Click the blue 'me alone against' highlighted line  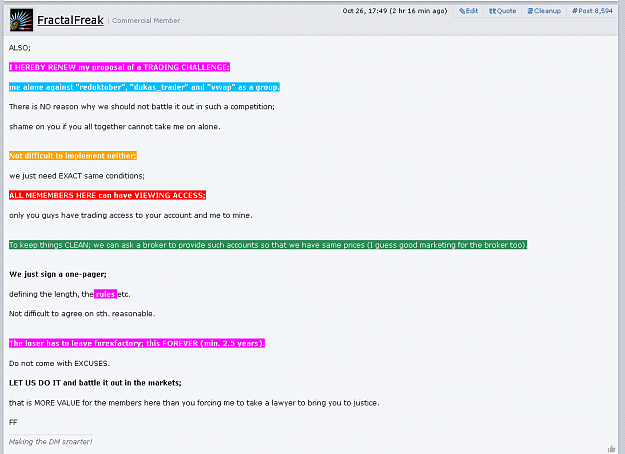pos(144,87)
